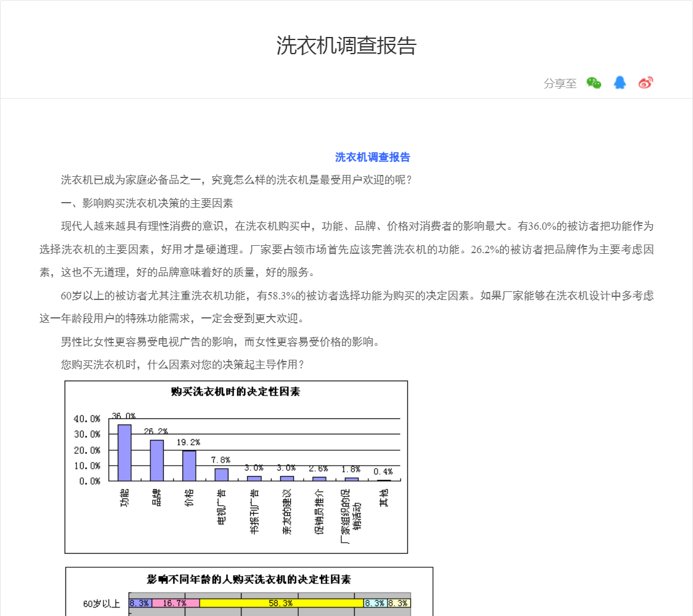Click the 电视广告 bar labeled 7.8%

click(221, 474)
